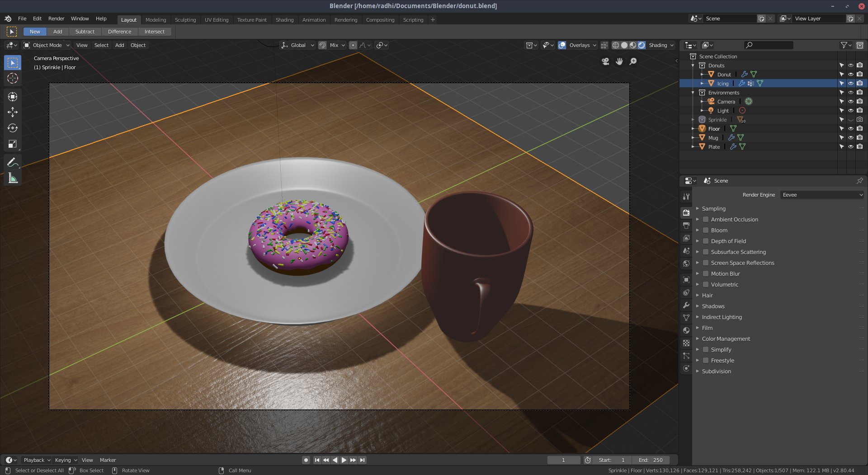Open the Render Engine dropdown
Screen dimensions: 868x475
click(822, 195)
